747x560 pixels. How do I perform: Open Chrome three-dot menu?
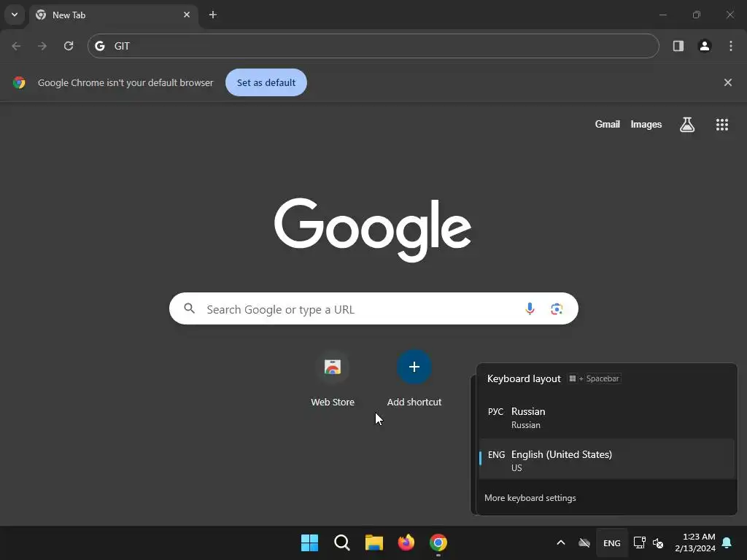click(731, 46)
